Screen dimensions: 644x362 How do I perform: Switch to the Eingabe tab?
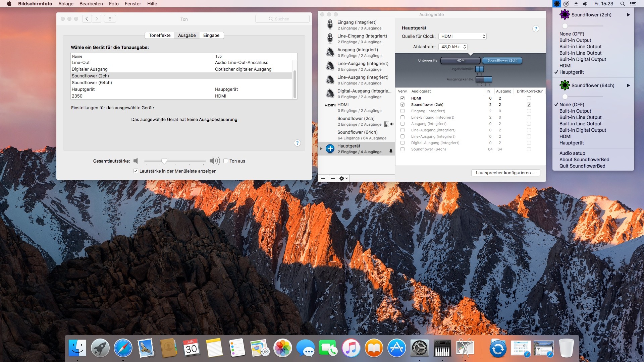[211, 35]
